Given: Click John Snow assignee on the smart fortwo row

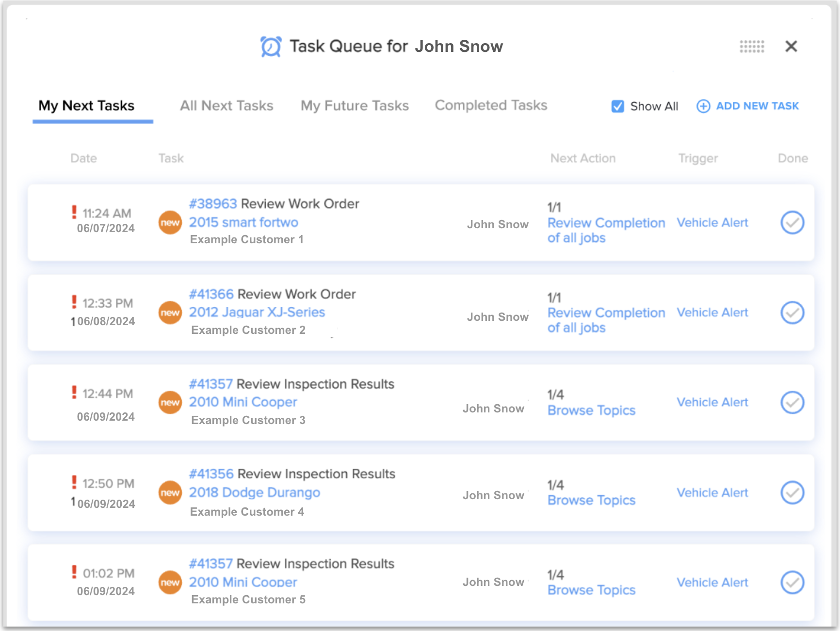Looking at the screenshot, I should pos(498,224).
